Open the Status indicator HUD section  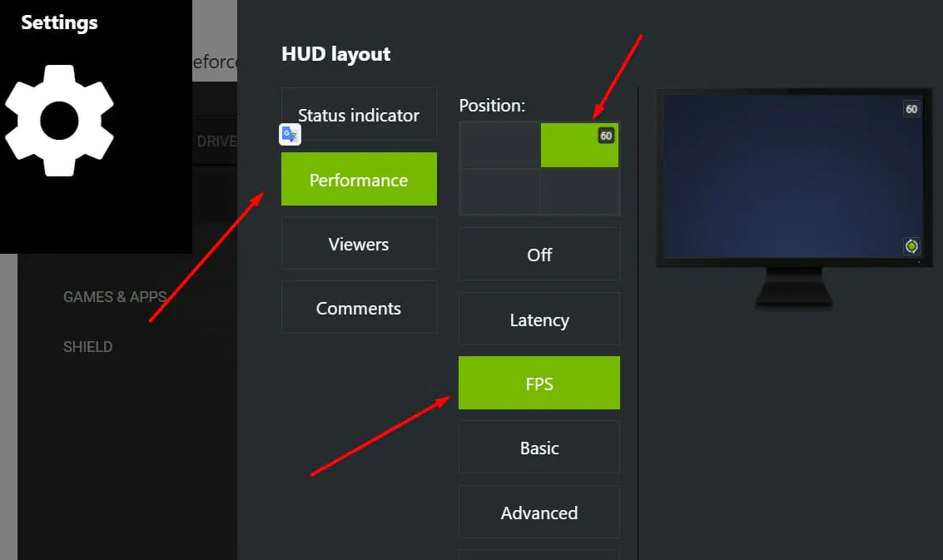(x=359, y=115)
